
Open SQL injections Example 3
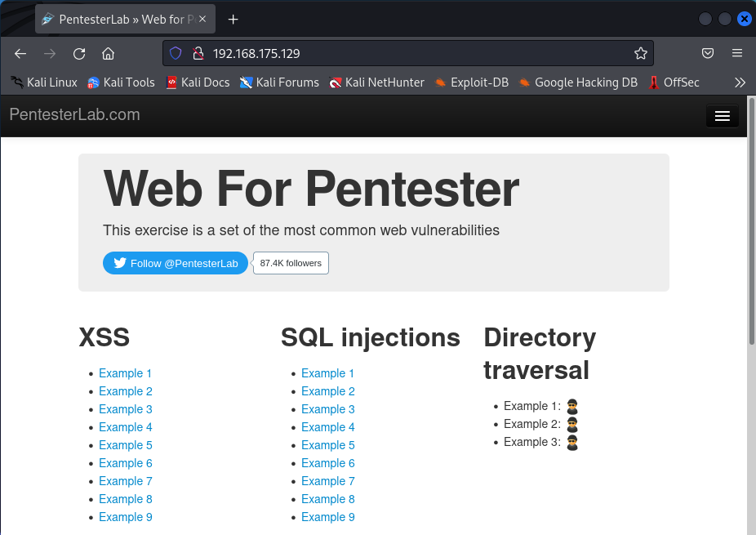coord(328,409)
